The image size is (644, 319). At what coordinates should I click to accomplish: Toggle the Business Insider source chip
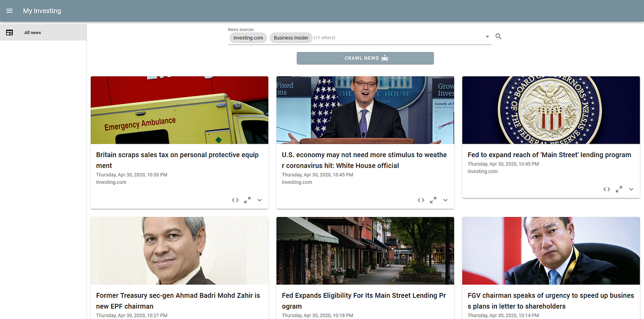pyautogui.click(x=291, y=38)
